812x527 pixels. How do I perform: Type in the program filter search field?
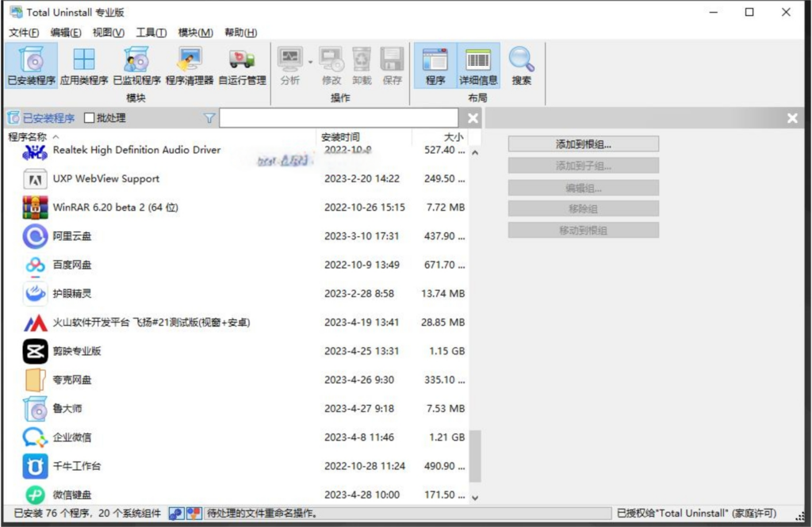[341, 118]
